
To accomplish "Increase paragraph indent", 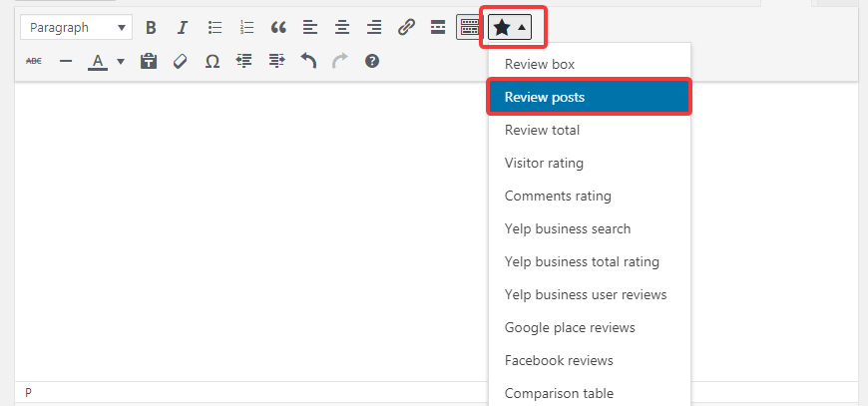I will 276,62.
